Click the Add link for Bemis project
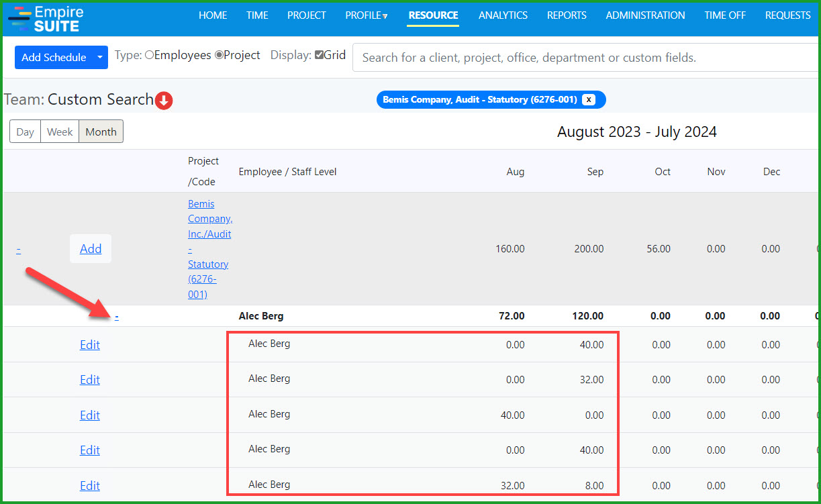The image size is (821, 504). click(91, 249)
